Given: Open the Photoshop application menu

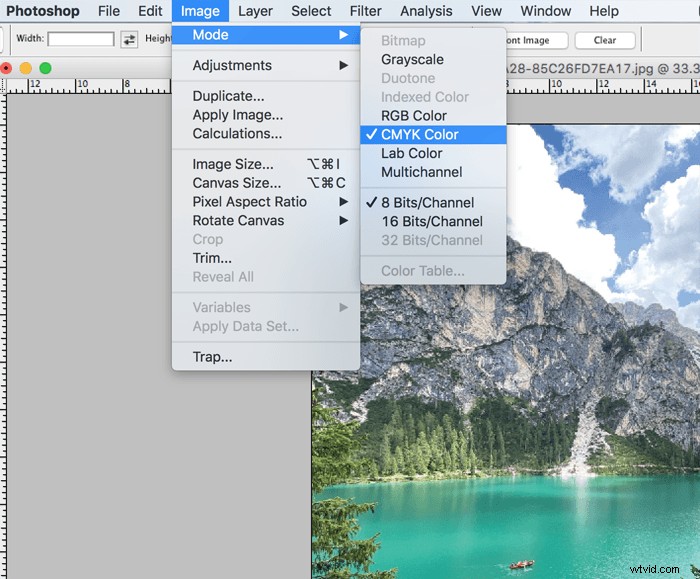Looking at the screenshot, I should click(x=43, y=11).
